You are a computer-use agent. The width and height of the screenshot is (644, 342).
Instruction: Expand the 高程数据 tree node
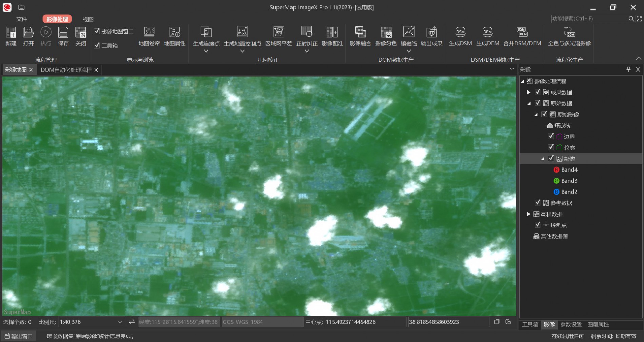(529, 214)
